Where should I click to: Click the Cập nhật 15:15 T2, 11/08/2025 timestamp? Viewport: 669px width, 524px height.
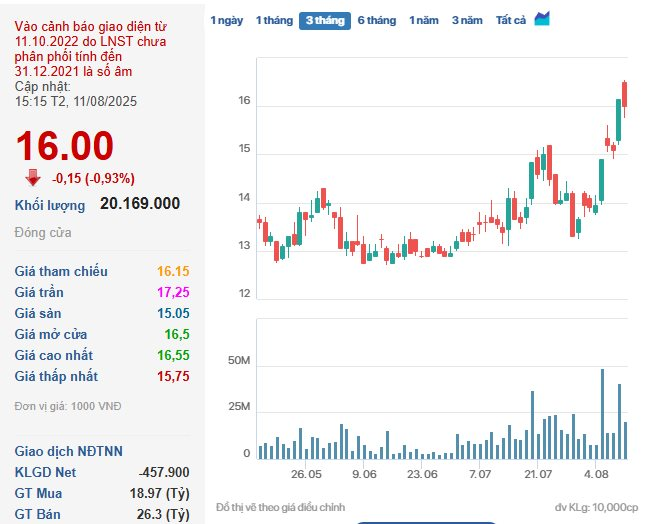tap(76, 94)
